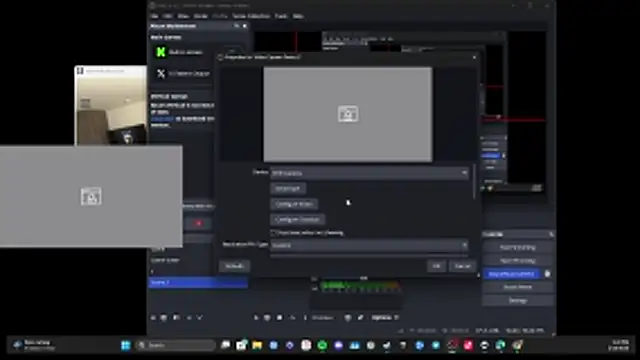Toggle the Deactivate when not showing checkbox
The width and height of the screenshot is (640, 360).
273,233
